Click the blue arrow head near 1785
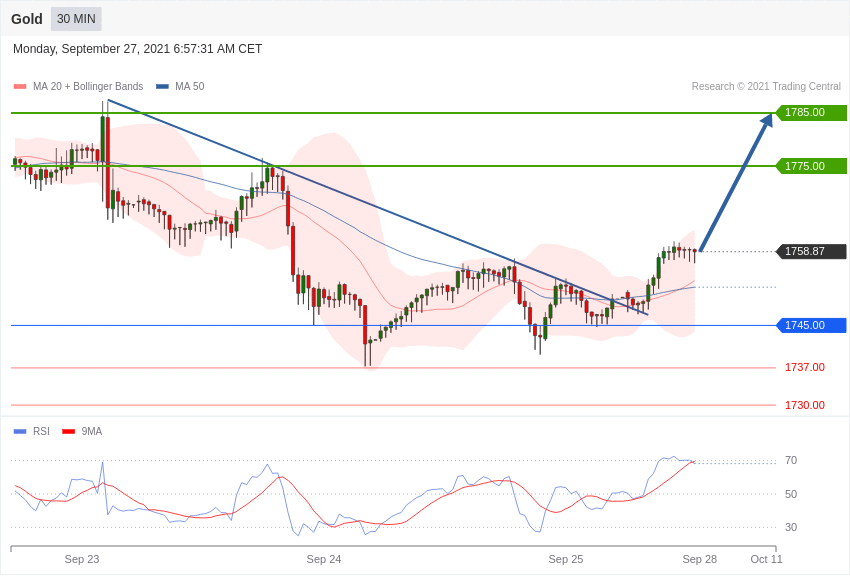Image resolution: width=850 pixels, height=576 pixels. 767,120
